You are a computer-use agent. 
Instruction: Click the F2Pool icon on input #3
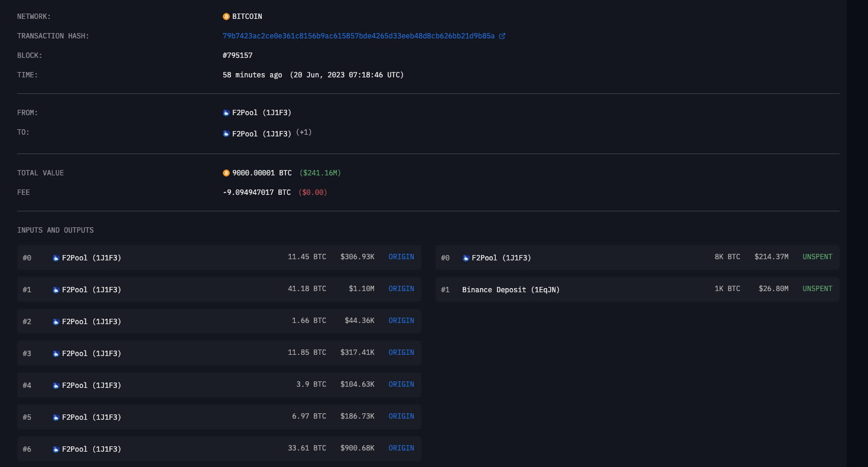(x=56, y=353)
